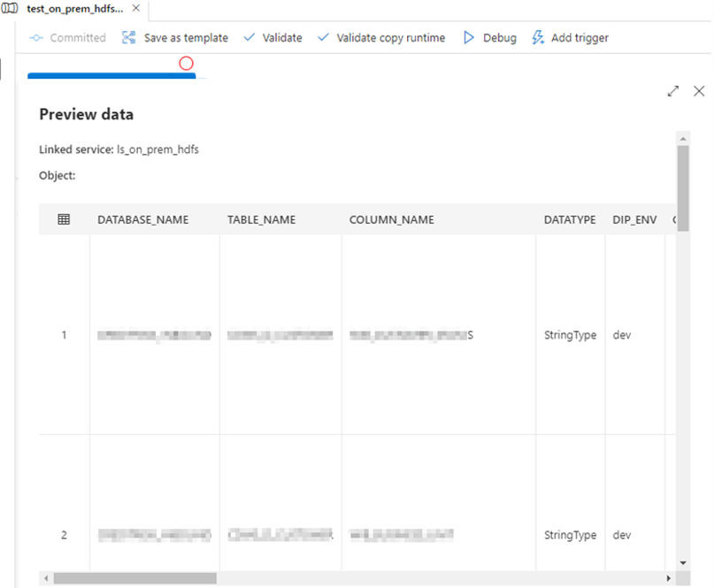Viewport: 714px width, 588px height.
Task: Close the test_on_prem_hdfs tab
Action: (135, 8)
